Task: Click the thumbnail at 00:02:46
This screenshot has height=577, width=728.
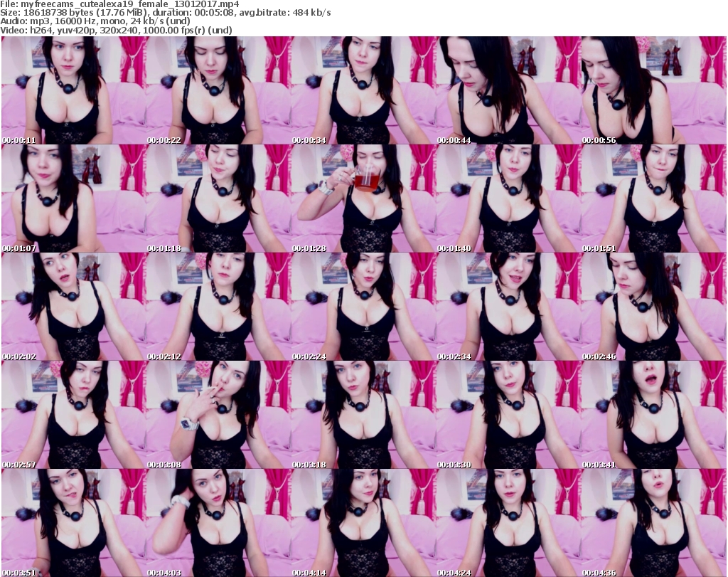Action: (654, 307)
